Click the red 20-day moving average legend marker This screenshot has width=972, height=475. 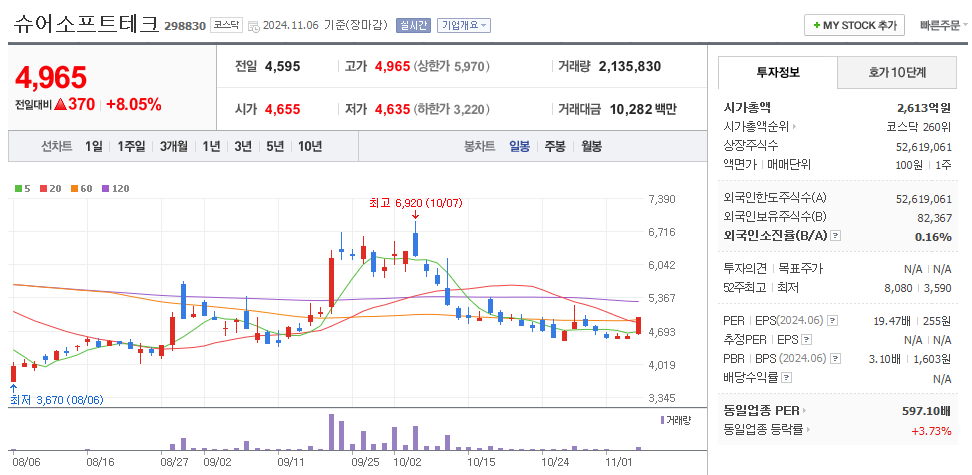[43, 188]
